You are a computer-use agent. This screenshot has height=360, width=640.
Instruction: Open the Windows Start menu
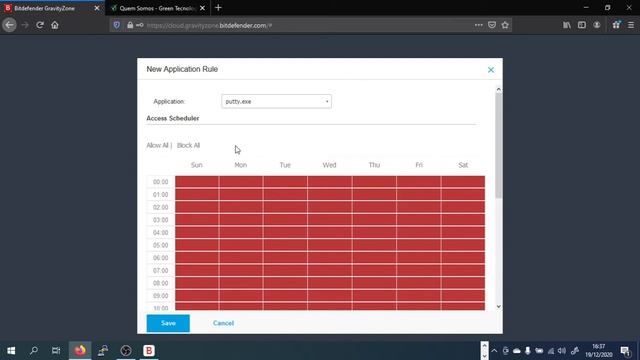tap(11, 351)
